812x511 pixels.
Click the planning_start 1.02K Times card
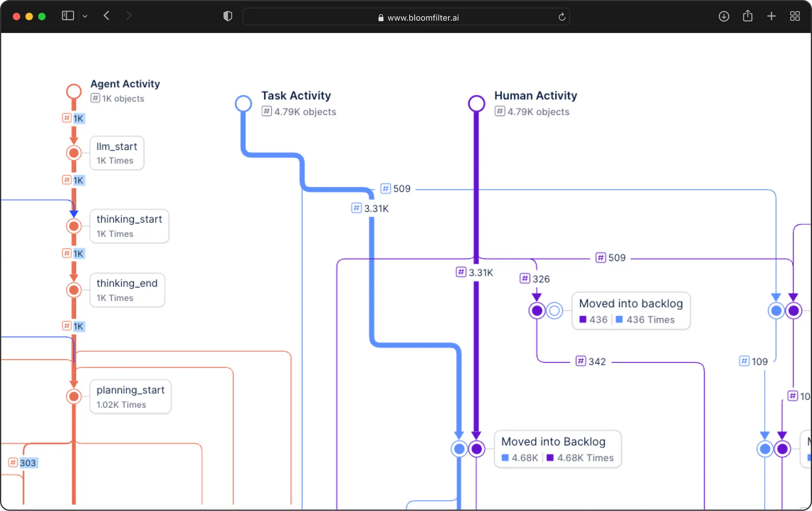click(x=130, y=397)
